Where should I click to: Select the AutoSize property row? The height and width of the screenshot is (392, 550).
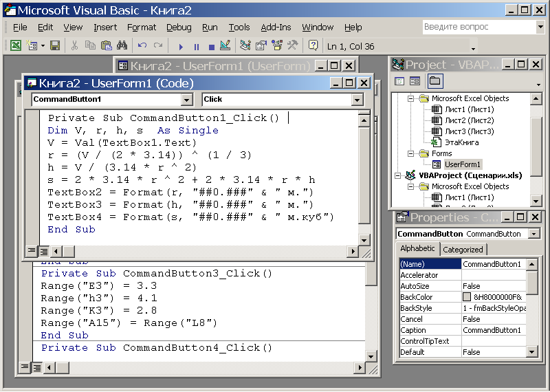coord(463,286)
